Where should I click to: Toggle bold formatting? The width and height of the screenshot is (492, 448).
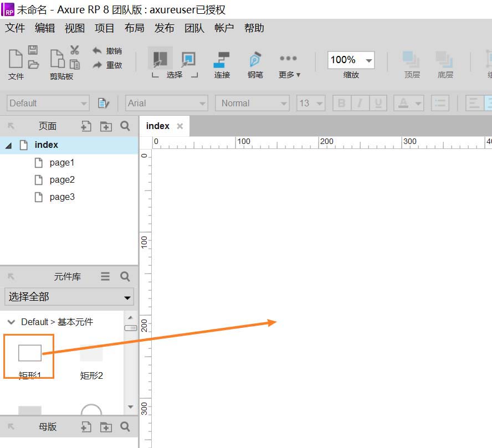pyautogui.click(x=342, y=103)
